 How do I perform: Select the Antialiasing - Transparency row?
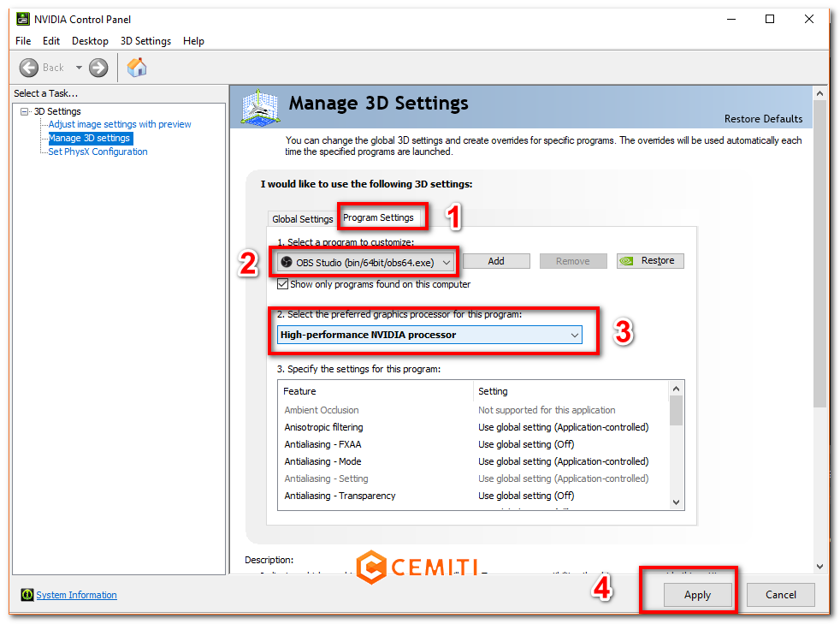click(x=474, y=496)
